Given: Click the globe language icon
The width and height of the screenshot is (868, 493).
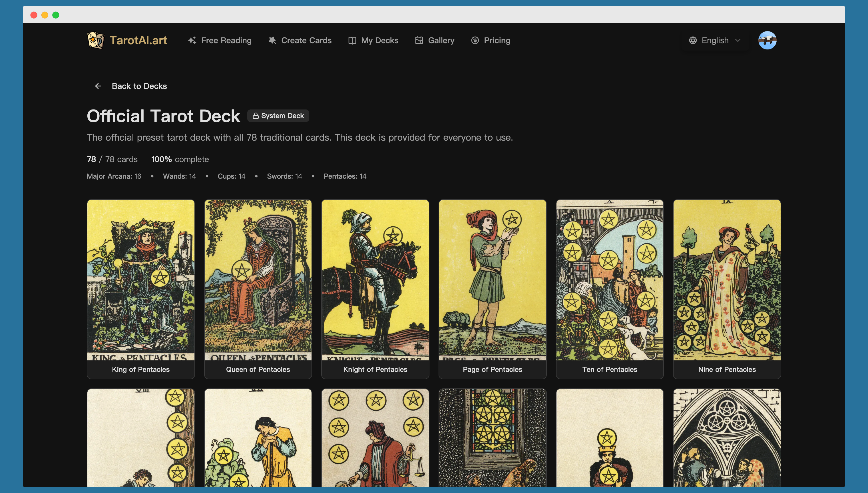Looking at the screenshot, I should click(692, 40).
